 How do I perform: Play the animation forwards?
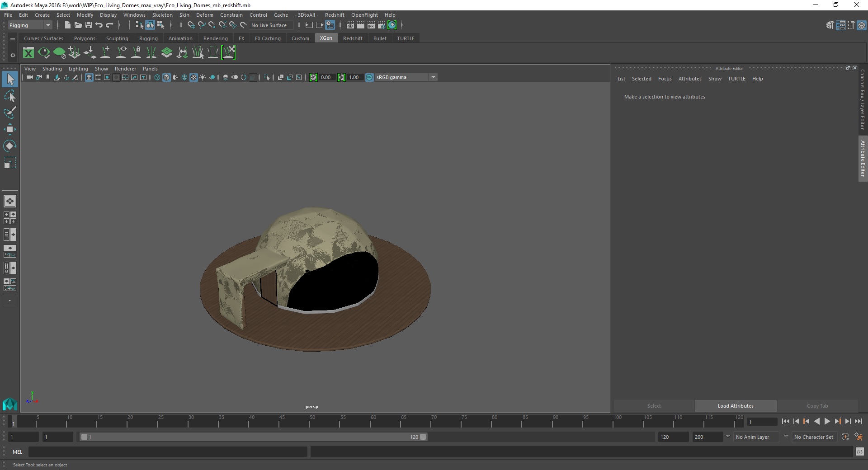click(x=827, y=421)
